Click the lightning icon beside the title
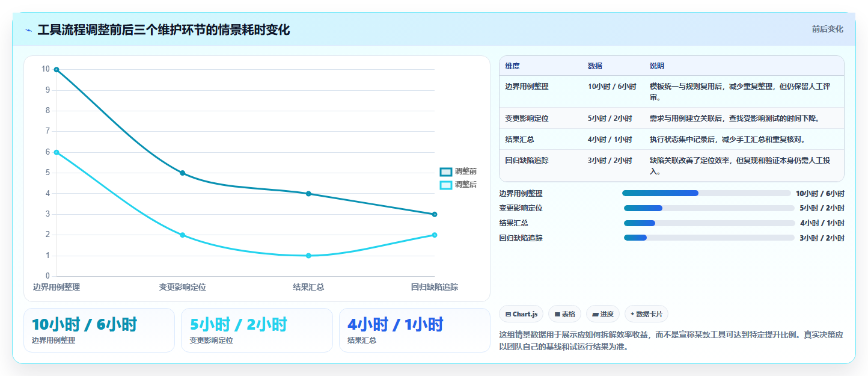 28,29
